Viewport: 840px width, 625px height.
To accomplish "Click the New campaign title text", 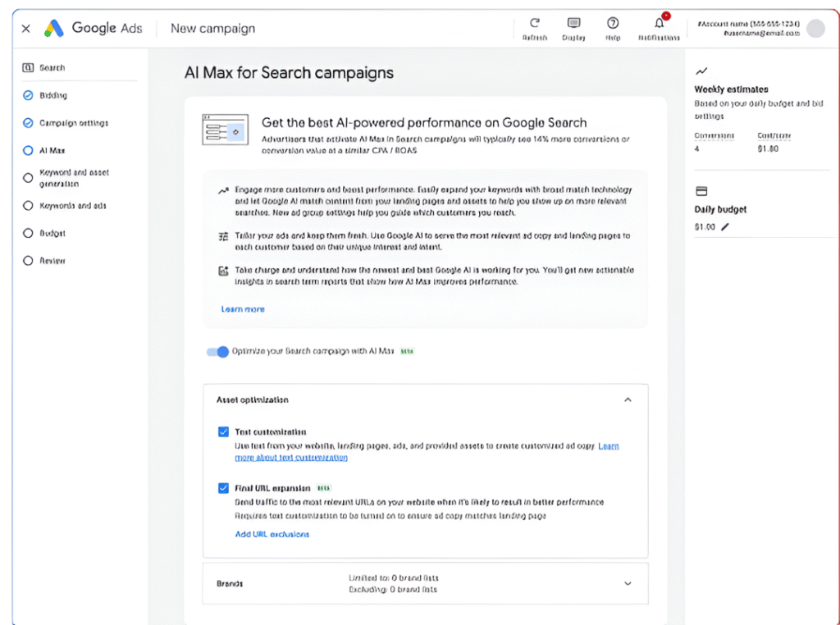I will tap(212, 29).
